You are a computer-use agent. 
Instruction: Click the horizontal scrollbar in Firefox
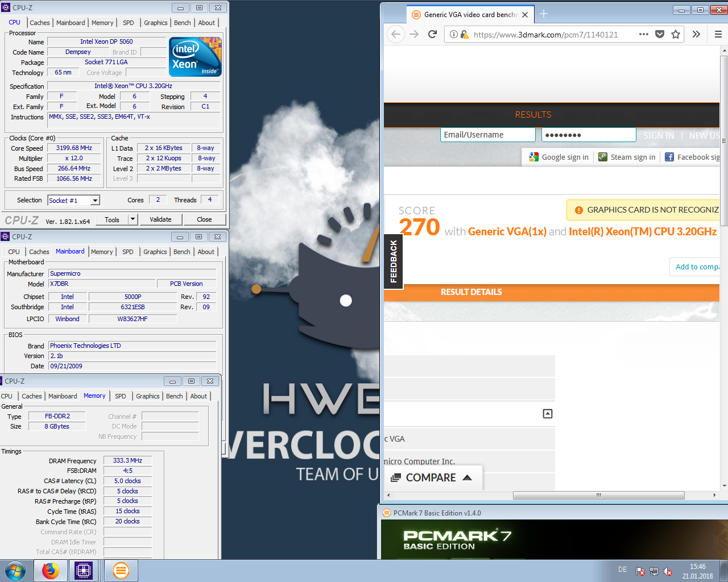pyautogui.click(x=598, y=495)
